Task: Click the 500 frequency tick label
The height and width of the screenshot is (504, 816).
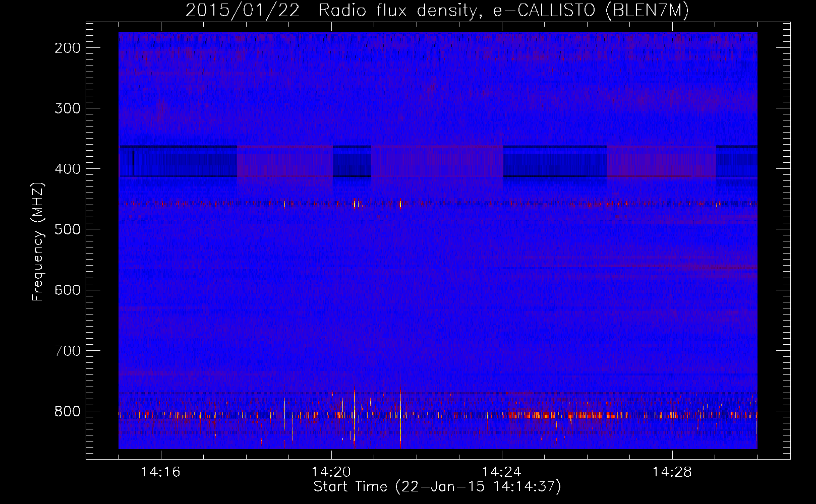Action: 67,229
